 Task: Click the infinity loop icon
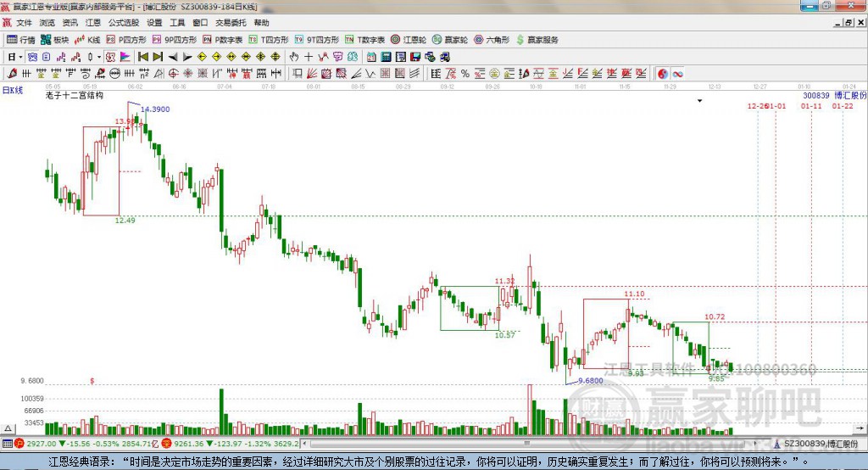coord(677,74)
